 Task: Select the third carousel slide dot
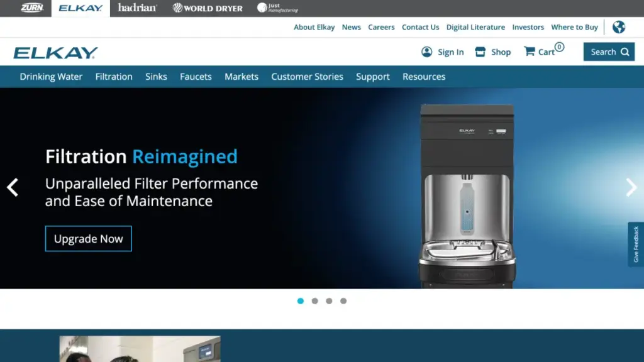pyautogui.click(x=329, y=301)
